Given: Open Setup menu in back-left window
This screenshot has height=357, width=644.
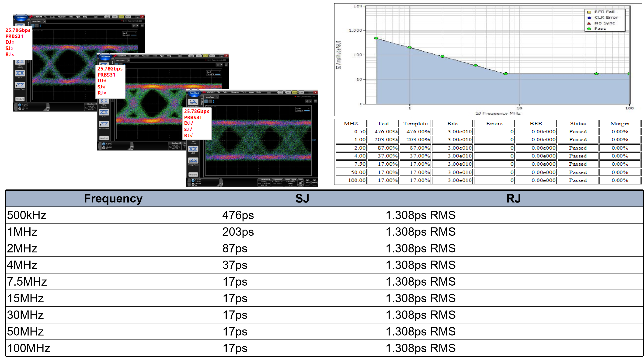Looking at the screenshot, I should (52, 17).
